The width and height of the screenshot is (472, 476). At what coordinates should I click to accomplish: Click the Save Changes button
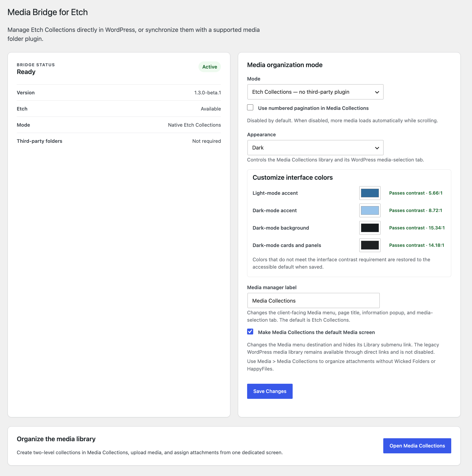point(270,391)
